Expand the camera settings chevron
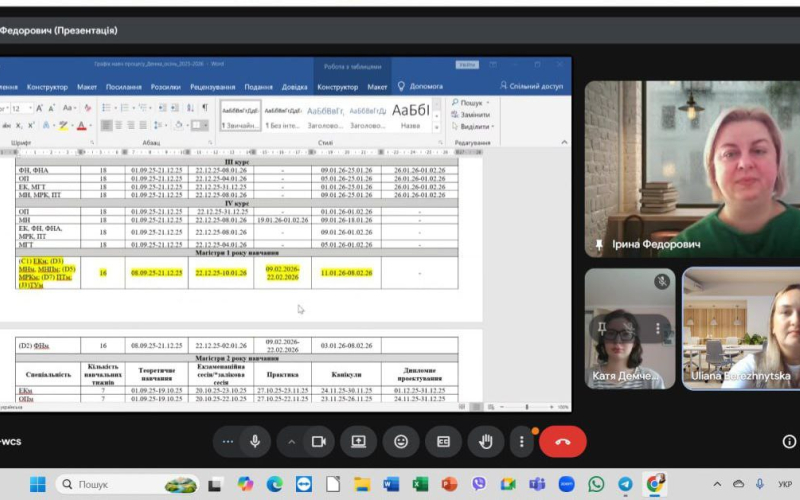 [292, 441]
